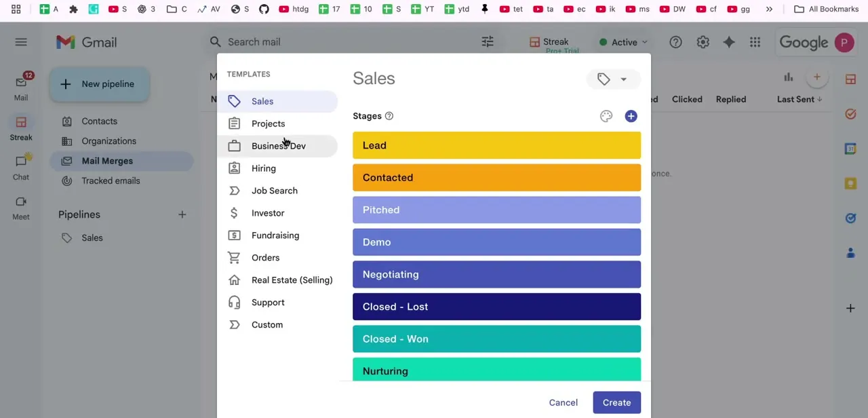The width and height of the screenshot is (868, 418).
Task: Click the Stages info help icon
Action: (x=389, y=116)
